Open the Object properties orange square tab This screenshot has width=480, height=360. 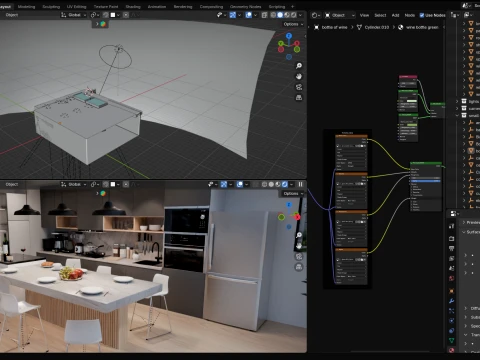pos(452,291)
